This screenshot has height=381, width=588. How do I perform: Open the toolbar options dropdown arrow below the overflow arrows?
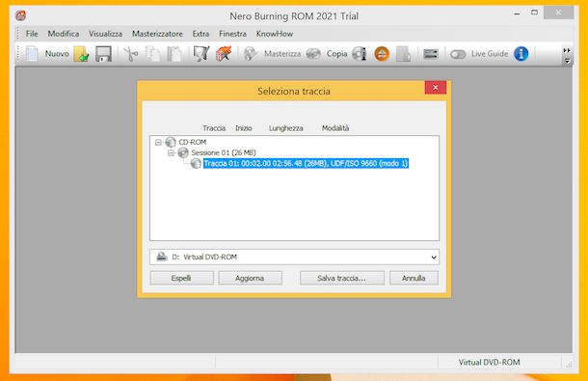click(567, 61)
